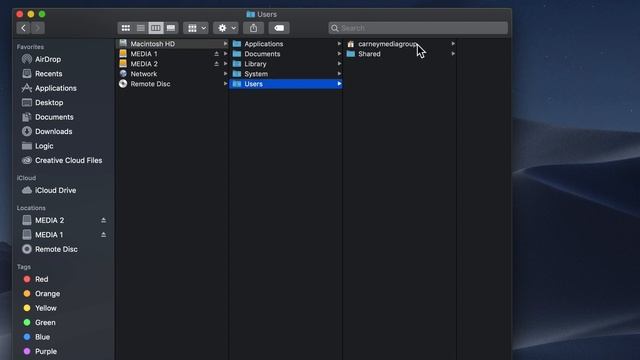Focus the Search field
Image resolution: width=640 pixels, height=360 pixels.
418,28
